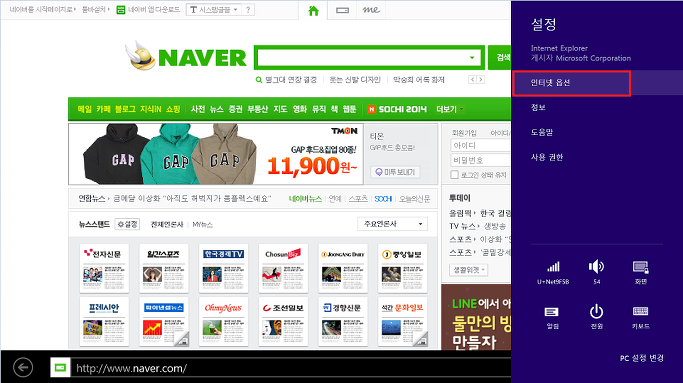Open 메일 in the green menu bar

click(x=85, y=109)
